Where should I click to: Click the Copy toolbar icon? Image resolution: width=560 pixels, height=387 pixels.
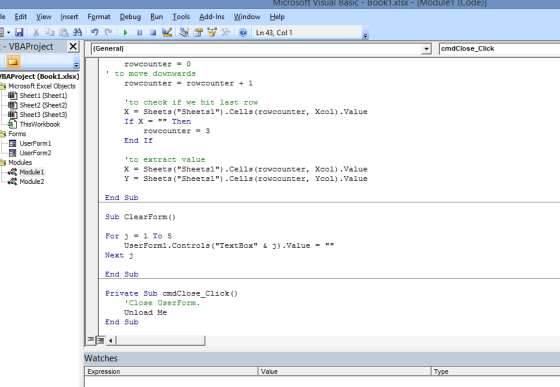coord(50,32)
